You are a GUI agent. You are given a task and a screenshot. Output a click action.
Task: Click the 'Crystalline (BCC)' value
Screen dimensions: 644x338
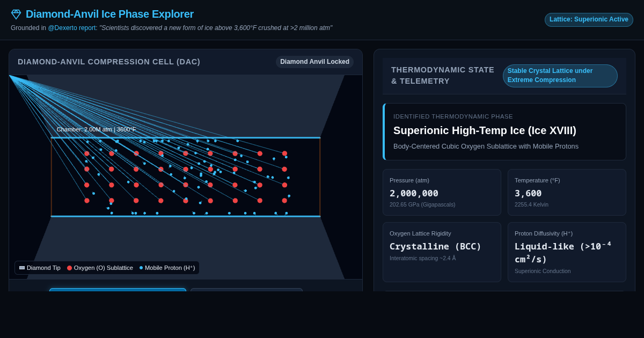[436, 246]
